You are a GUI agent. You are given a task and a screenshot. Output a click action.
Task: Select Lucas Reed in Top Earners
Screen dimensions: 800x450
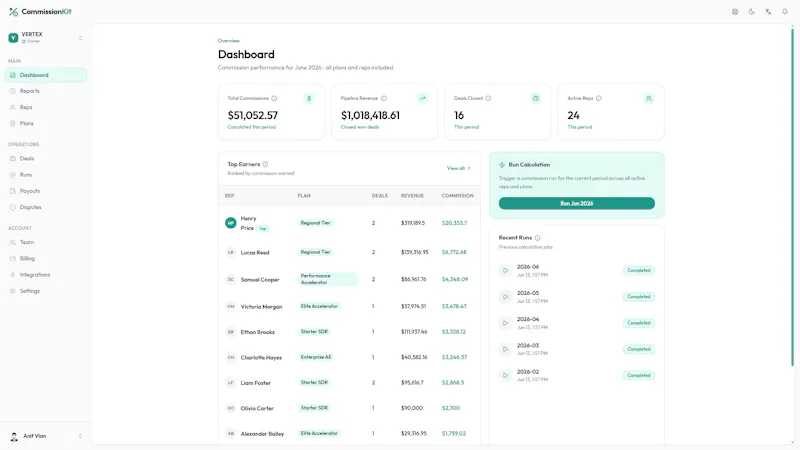coord(255,253)
